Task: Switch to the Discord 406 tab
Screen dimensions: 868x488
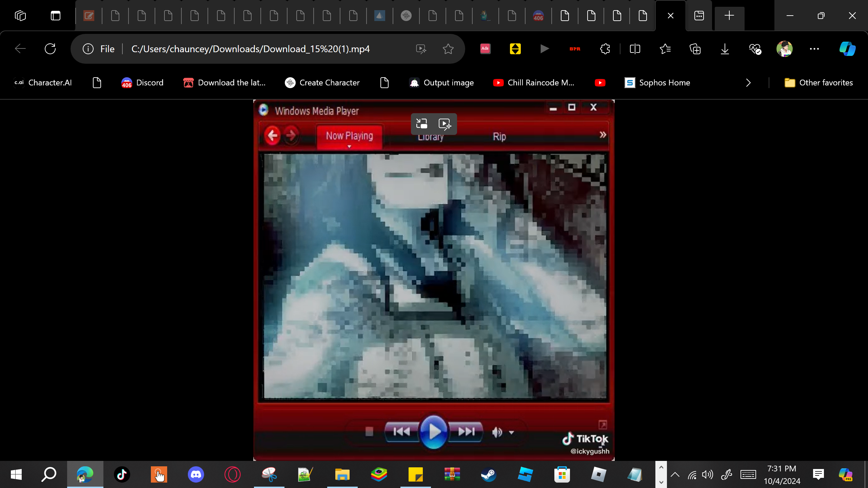Action: (538, 16)
